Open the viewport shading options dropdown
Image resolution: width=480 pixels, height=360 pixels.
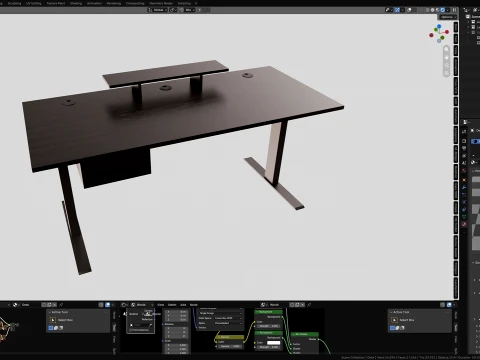coord(448,10)
